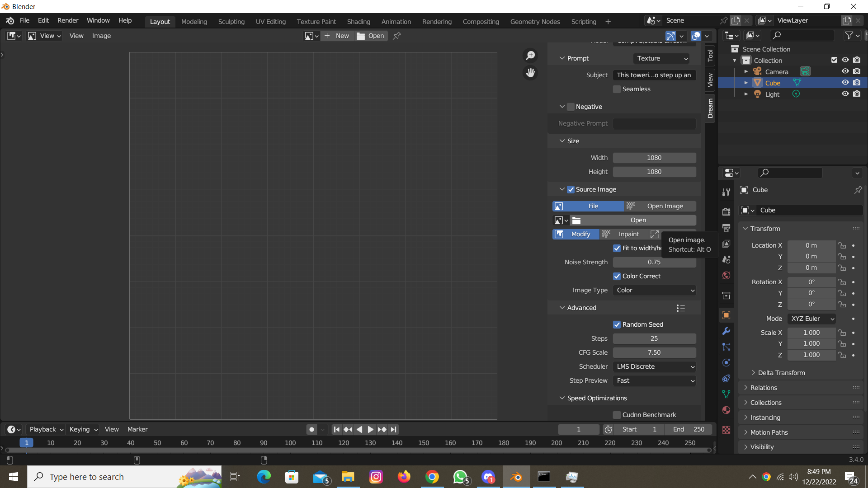
Task: Hide the Light object using eye icon
Action: coord(845,94)
